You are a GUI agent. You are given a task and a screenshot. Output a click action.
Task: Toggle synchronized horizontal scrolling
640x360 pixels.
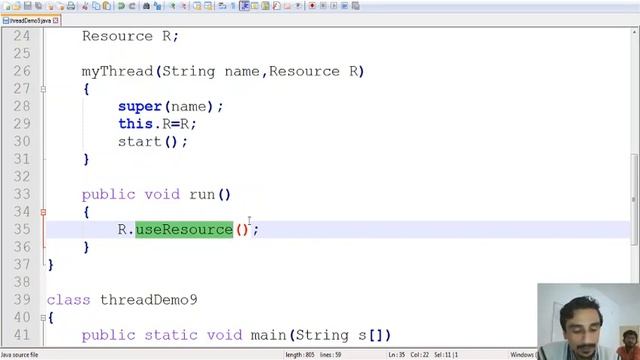(209, 6)
